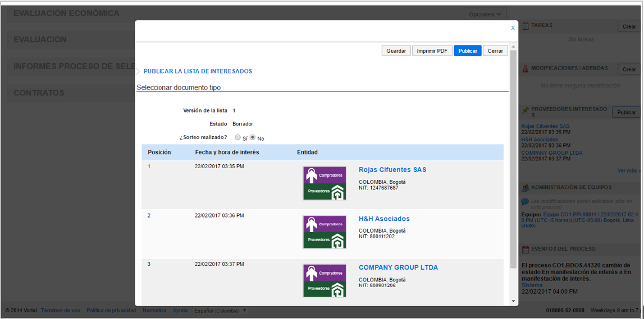Open the Evaluación Económica section
Image resolution: width=644 pixels, height=319 pixels.
pyautogui.click(x=67, y=13)
